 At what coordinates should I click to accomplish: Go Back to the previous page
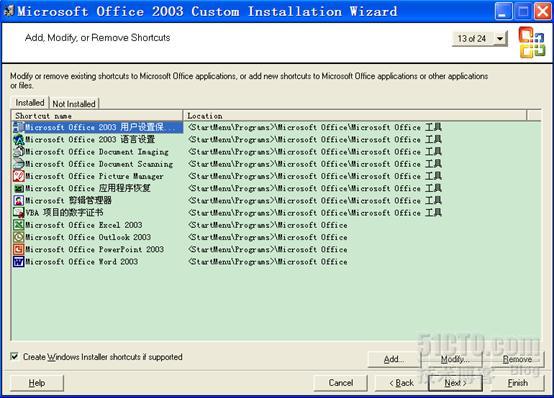[401, 383]
